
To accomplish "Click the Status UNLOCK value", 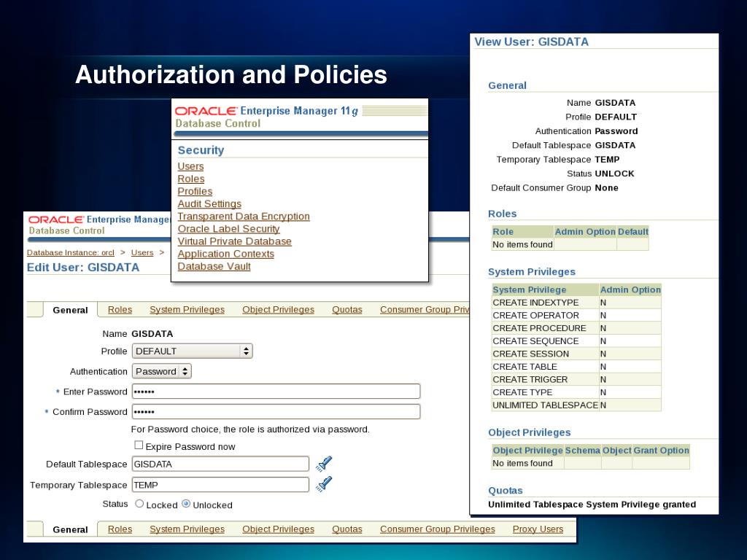I will (x=614, y=174).
